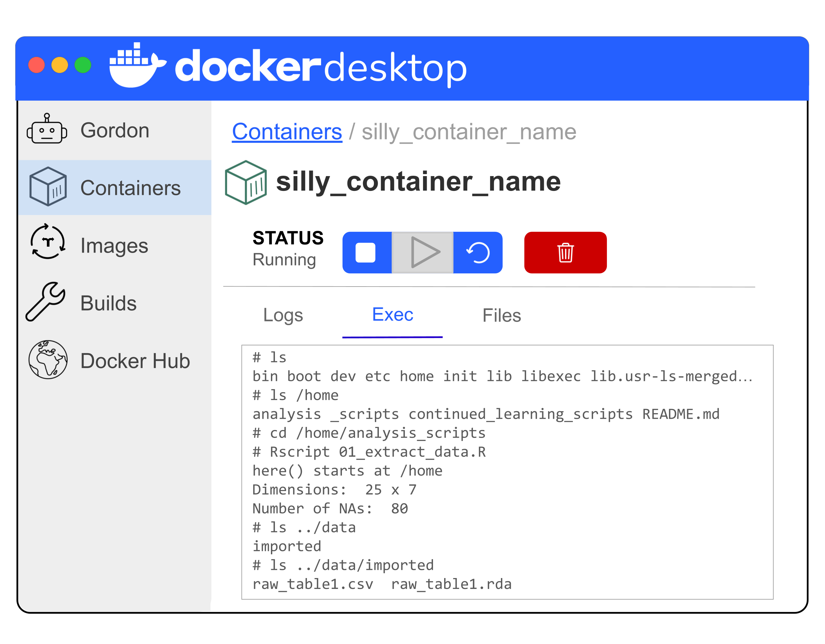
Task: Select Containers label in the sidebar
Action: point(131,188)
